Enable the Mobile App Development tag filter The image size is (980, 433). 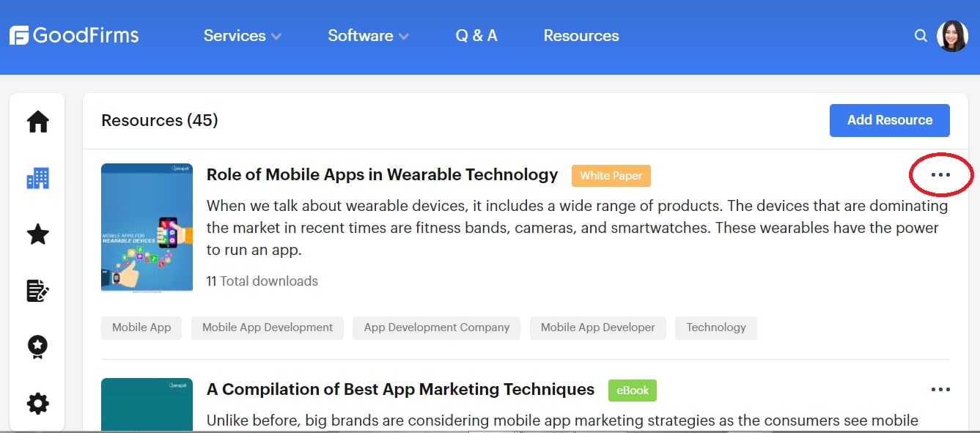(x=267, y=327)
